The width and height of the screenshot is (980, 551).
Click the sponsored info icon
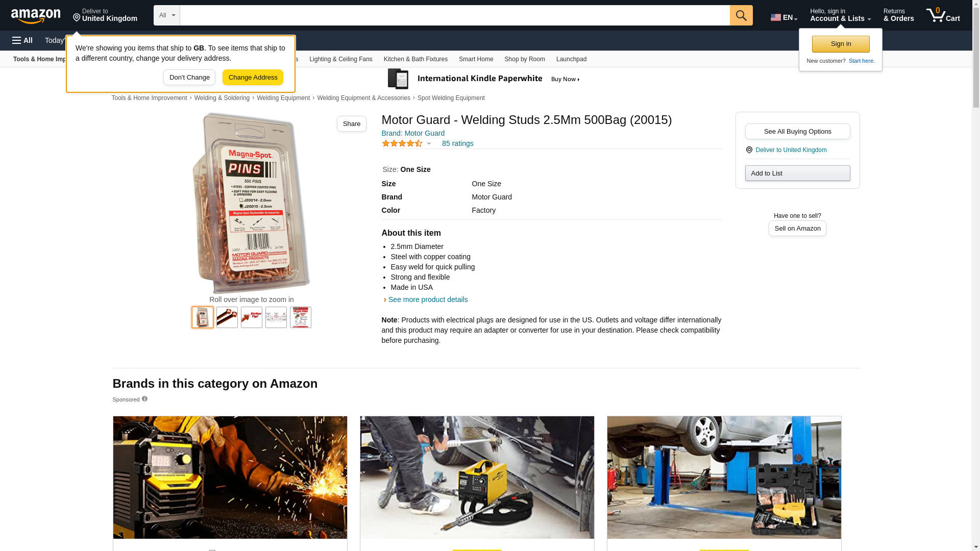[x=144, y=399]
